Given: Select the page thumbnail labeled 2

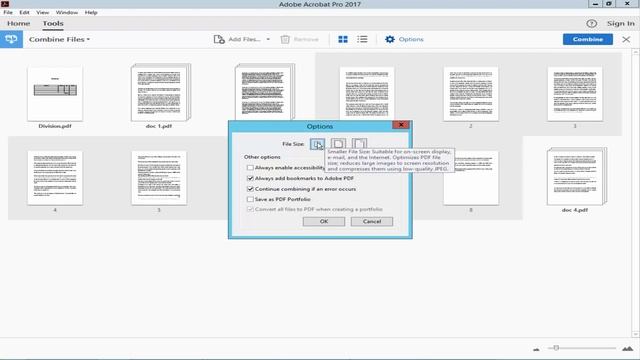Looking at the screenshot, I should (471, 94).
